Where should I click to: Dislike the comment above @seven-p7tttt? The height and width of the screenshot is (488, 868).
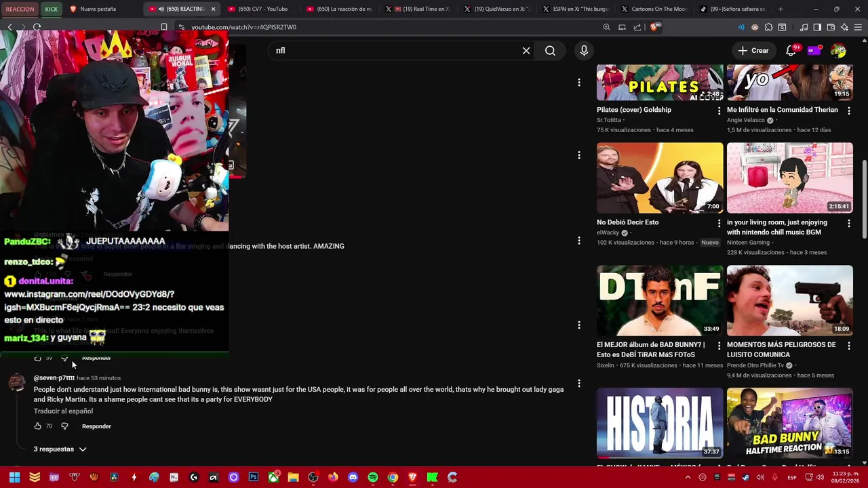[x=64, y=357]
